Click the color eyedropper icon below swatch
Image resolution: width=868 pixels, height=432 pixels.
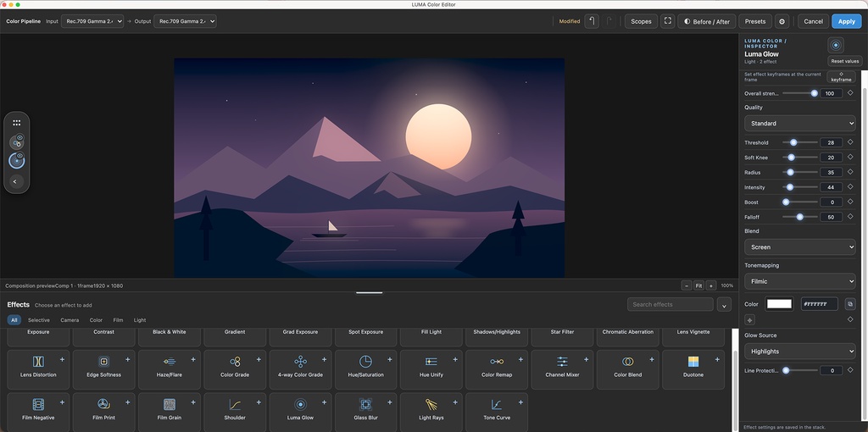[x=749, y=319]
